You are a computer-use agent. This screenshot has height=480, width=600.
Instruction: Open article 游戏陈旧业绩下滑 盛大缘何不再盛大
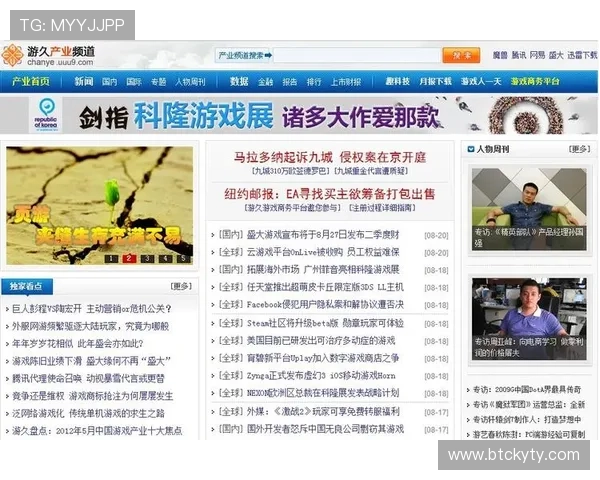(91, 361)
